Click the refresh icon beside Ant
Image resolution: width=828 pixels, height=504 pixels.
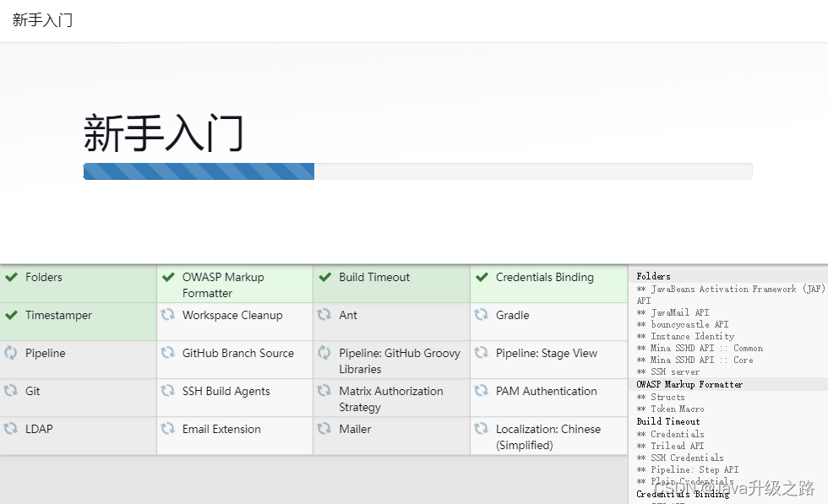[324, 315]
